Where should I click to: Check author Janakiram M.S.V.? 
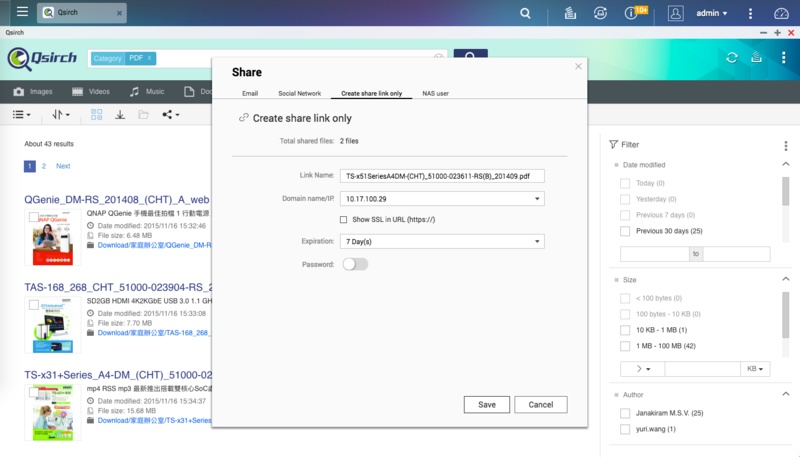coord(625,413)
